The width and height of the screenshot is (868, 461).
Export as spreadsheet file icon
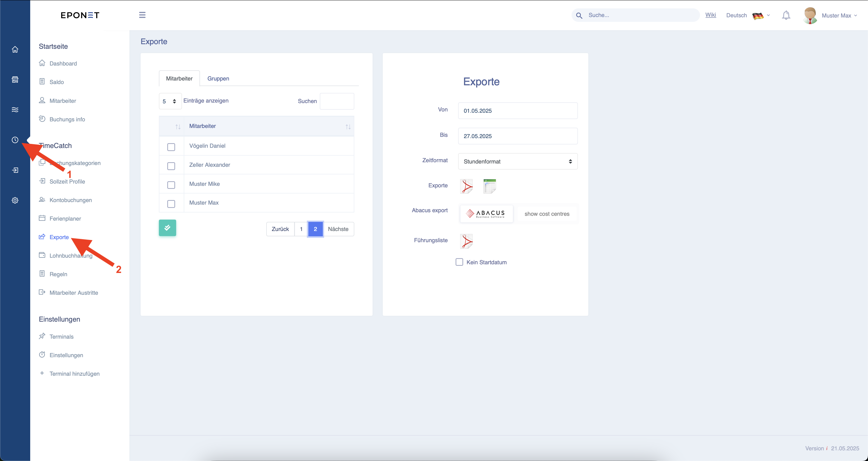coord(490,186)
